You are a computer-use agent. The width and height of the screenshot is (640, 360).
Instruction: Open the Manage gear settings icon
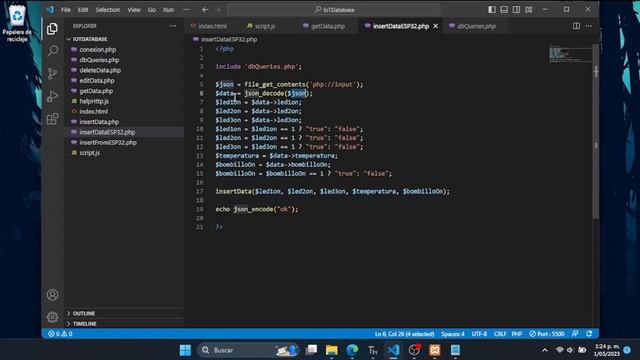point(52,317)
